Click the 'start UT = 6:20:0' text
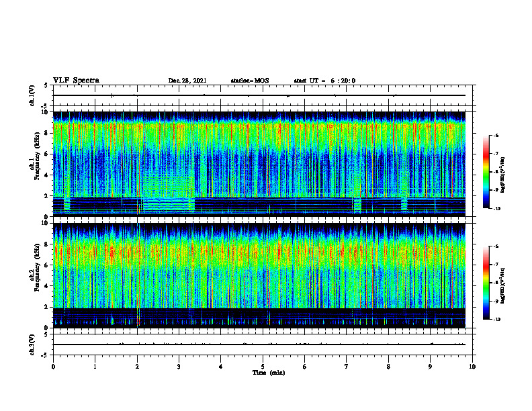Viewport: 532px width, 411px height. pos(324,81)
